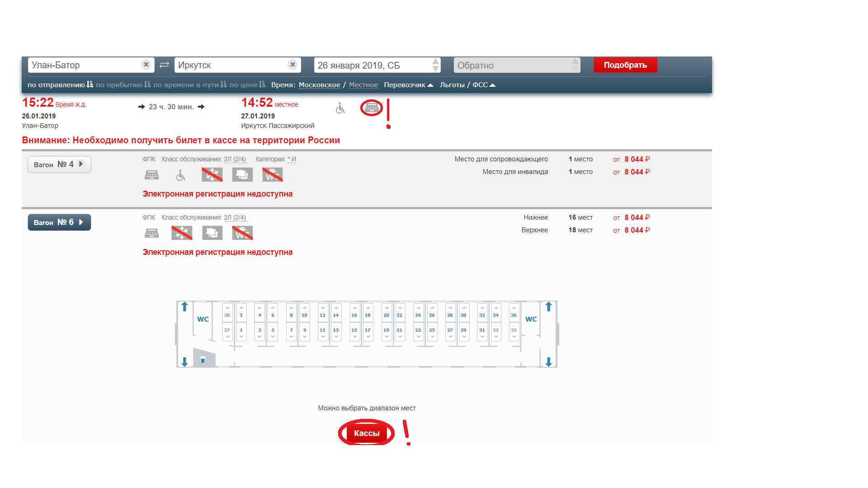Viewport: 868px width, 488px height.
Task: Expand Вагон № 4 details
Action: click(59, 164)
